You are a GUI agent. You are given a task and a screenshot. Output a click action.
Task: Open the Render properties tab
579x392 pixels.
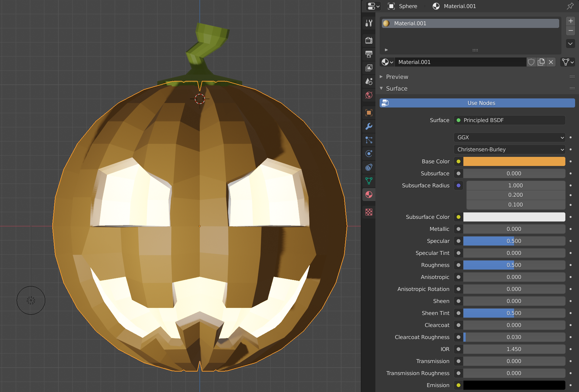(369, 40)
